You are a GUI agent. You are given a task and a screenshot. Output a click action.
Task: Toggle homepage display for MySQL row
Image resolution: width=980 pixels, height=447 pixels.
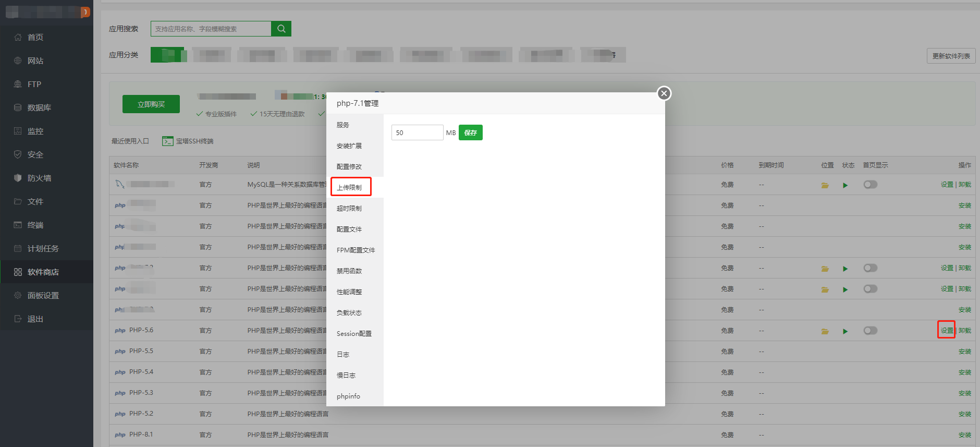click(870, 185)
